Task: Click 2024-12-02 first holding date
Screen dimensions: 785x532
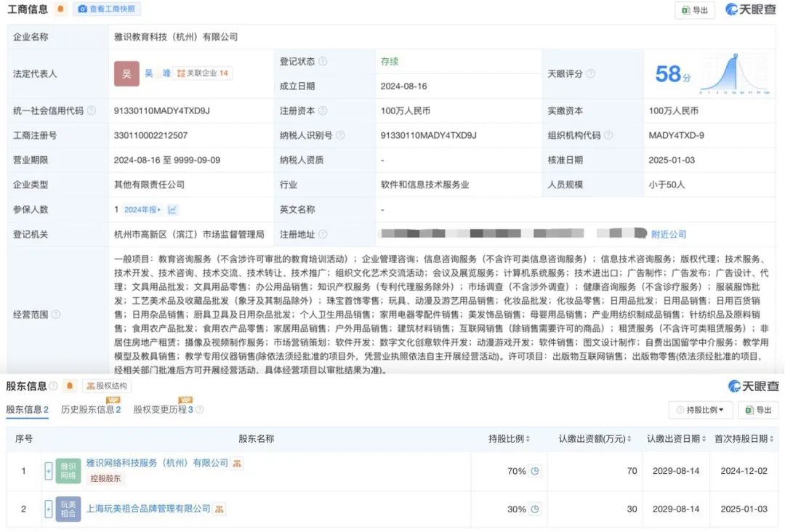Action: pyautogui.click(x=744, y=471)
